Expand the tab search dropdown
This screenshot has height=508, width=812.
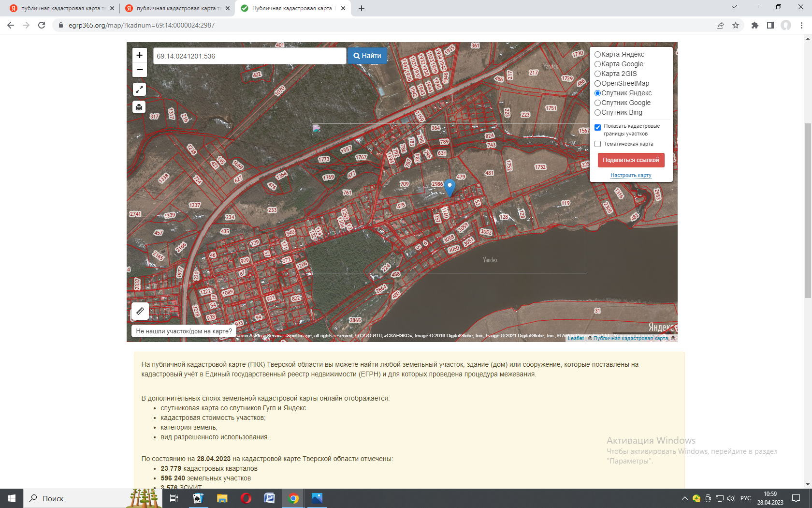(734, 7)
